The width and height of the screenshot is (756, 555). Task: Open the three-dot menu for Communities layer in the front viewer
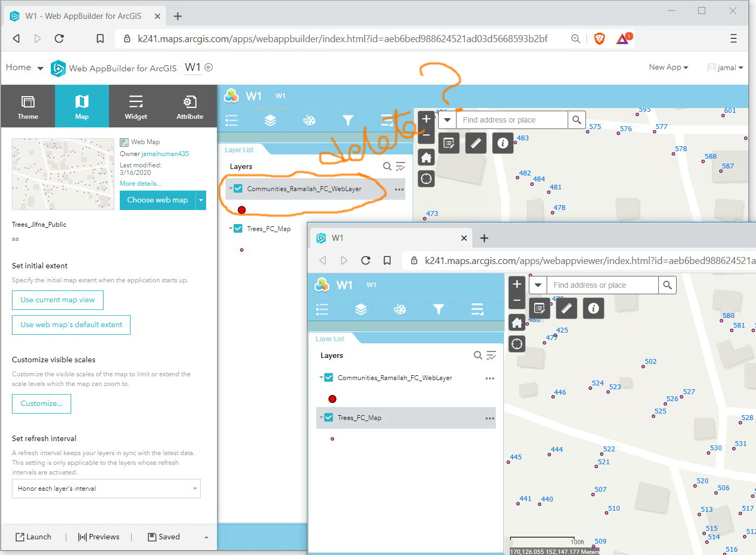pos(490,378)
